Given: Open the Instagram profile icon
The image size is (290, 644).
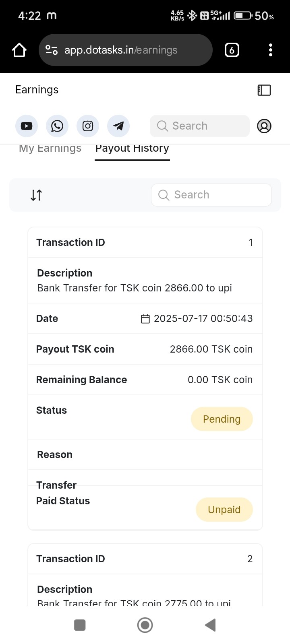Looking at the screenshot, I should coord(88,126).
